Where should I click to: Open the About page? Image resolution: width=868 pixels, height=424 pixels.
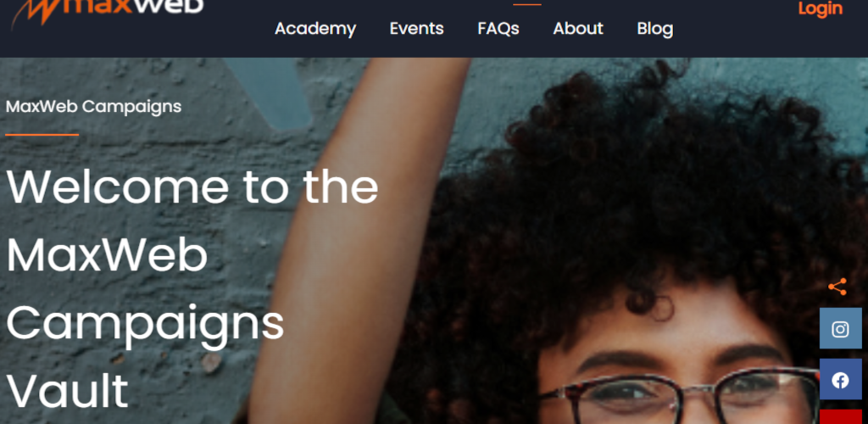click(578, 28)
